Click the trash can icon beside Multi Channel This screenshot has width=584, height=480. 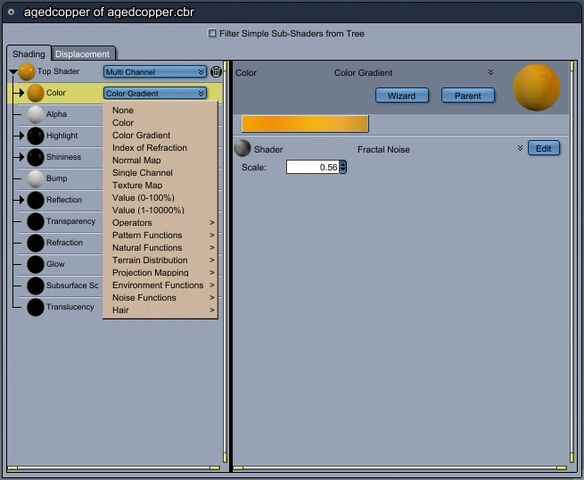point(216,71)
